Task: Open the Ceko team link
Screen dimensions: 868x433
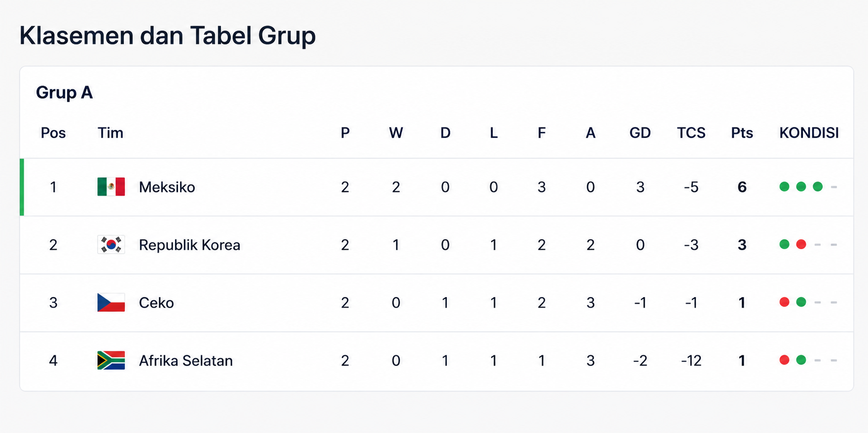Action: tap(156, 303)
